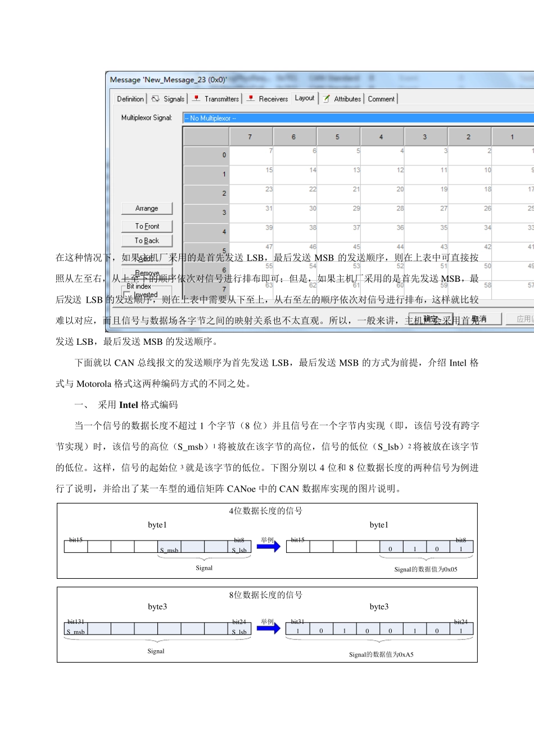Open the Comment tab
This screenshot has width=534, height=756.
[x=381, y=99]
